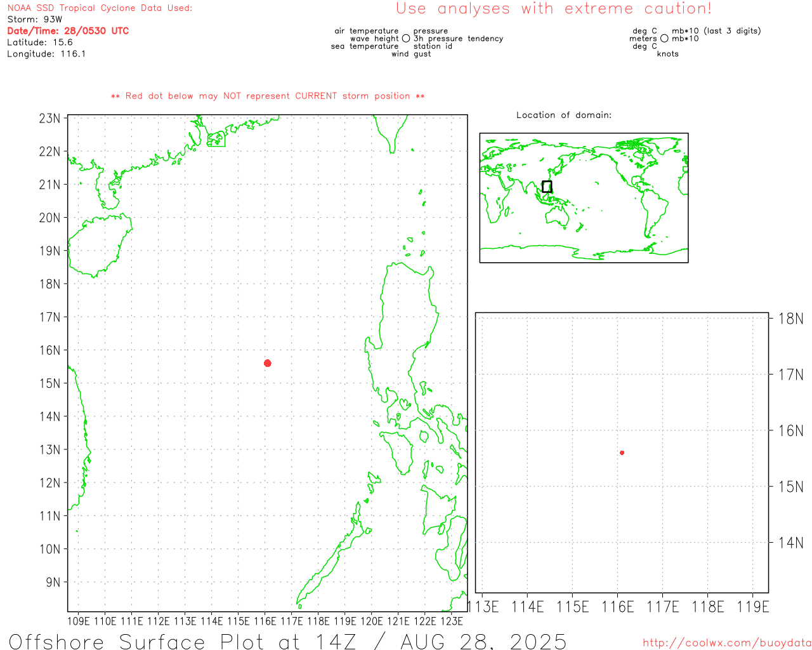812x650 pixels.
Task: Click the 109E longitude label on main map
Action: 79,621
